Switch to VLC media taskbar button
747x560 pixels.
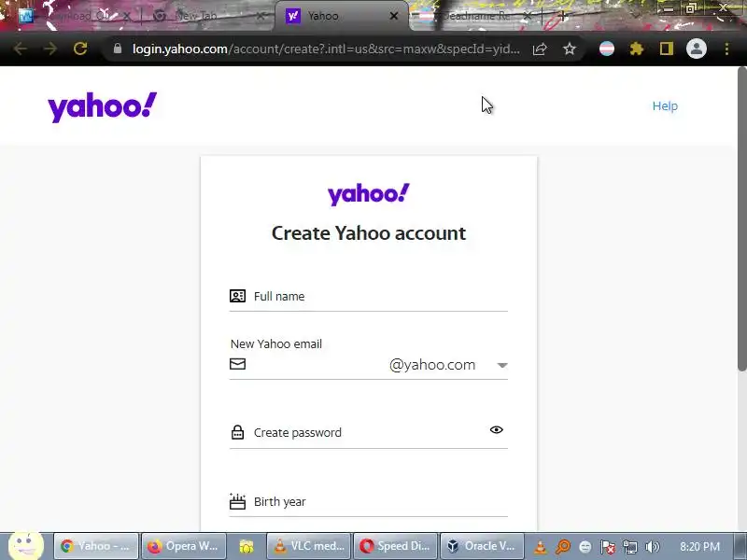(309, 546)
